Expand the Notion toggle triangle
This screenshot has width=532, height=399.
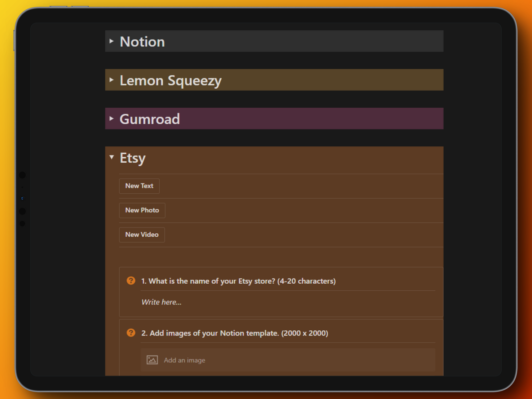click(x=112, y=41)
